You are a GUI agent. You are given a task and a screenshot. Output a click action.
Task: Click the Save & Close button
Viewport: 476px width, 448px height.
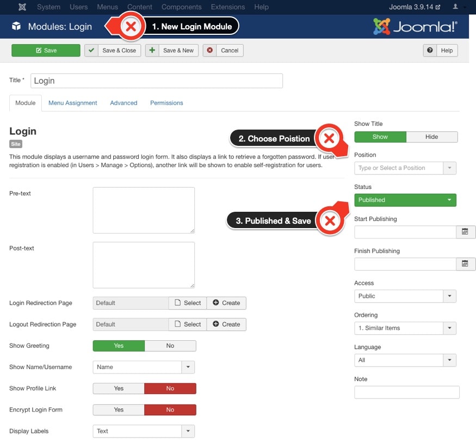point(112,50)
